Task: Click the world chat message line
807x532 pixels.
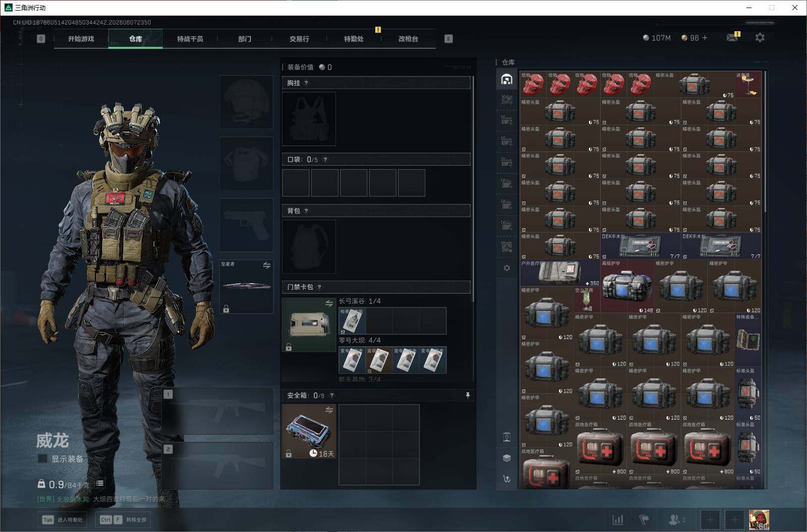Action: click(101, 499)
